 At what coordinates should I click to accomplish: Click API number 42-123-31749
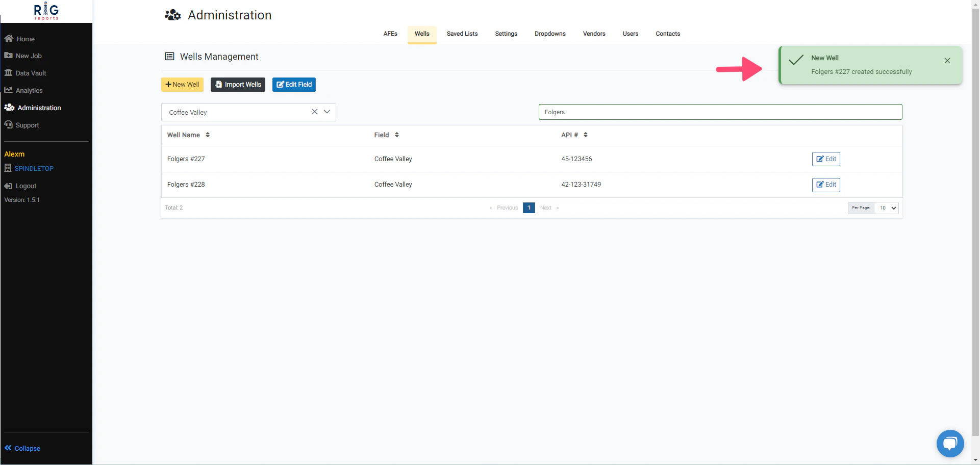(581, 185)
